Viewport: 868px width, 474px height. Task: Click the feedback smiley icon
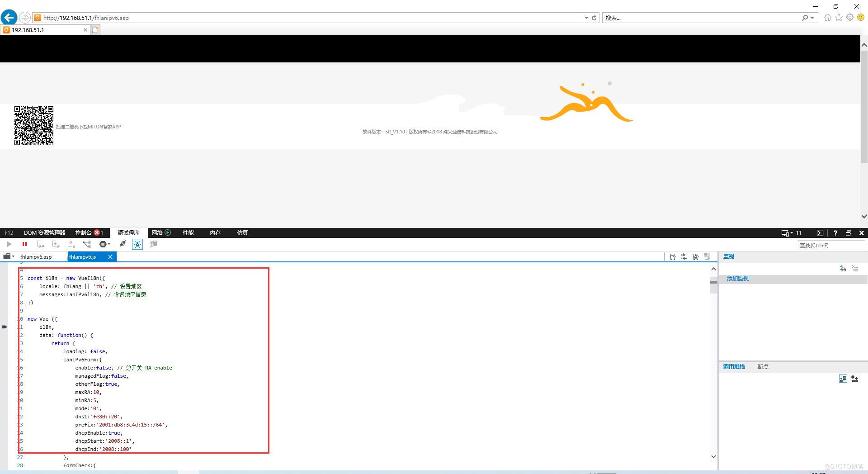click(x=861, y=17)
